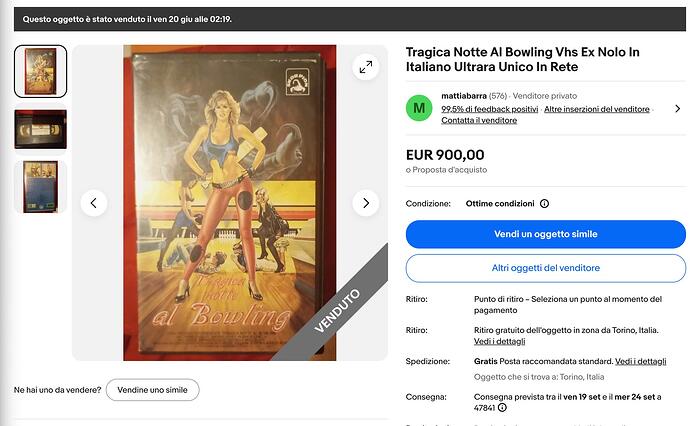Expand the main image to fullscreen

(366, 67)
